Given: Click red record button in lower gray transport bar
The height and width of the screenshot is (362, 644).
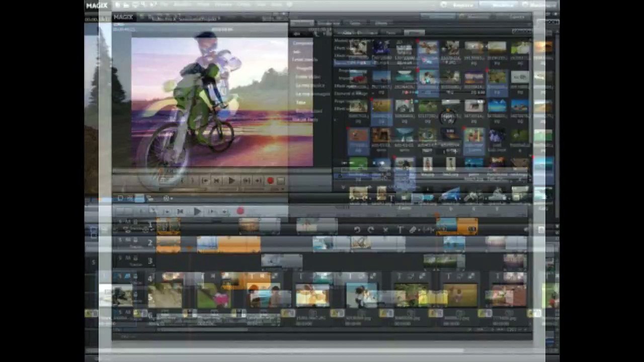Looking at the screenshot, I should [x=240, y=212].
